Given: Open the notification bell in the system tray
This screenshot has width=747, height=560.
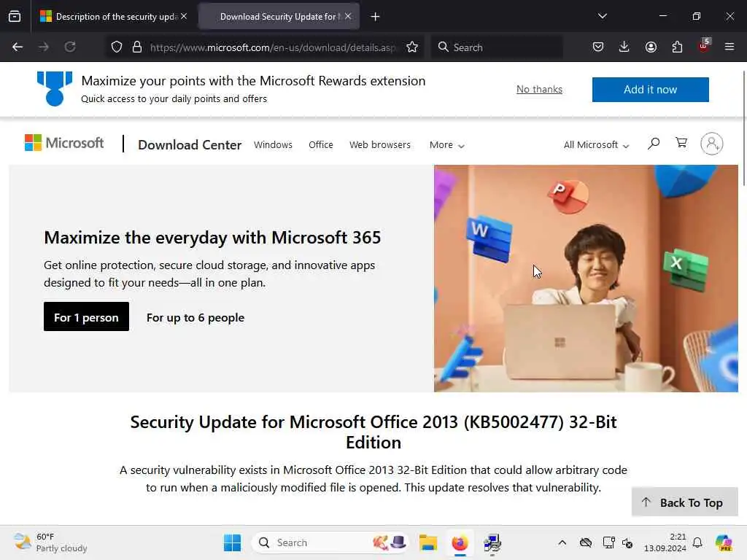Looking at the screenshot, I should coord(697,542).
